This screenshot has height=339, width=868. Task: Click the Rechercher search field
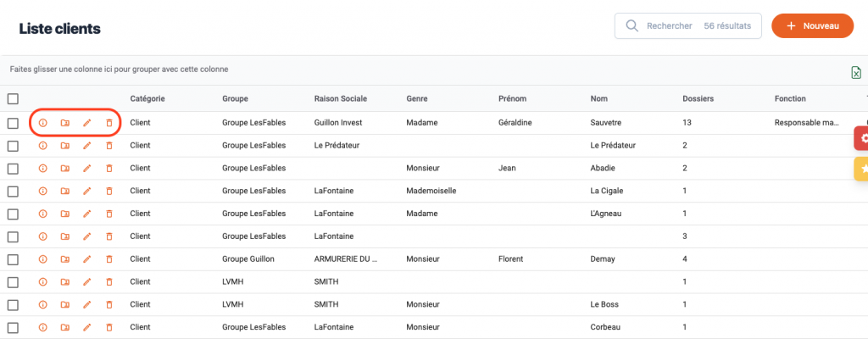[670, 26]
